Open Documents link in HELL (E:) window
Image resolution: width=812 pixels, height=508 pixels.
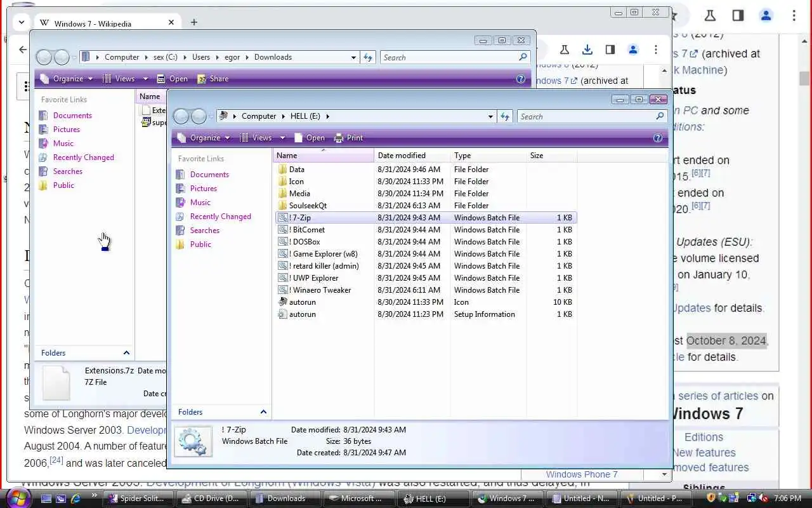[209, 175]
